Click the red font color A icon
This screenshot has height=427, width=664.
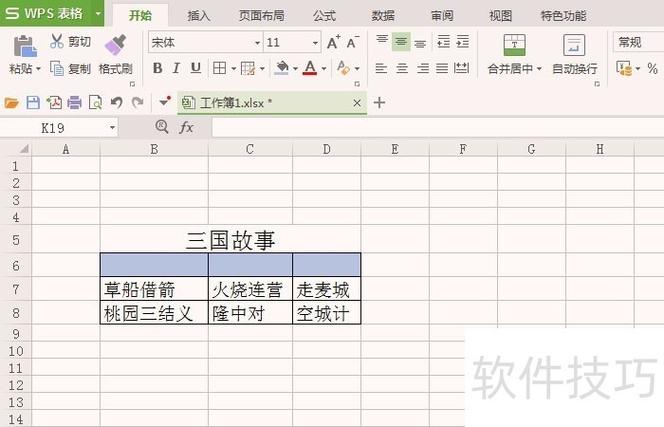pos(310,68)
